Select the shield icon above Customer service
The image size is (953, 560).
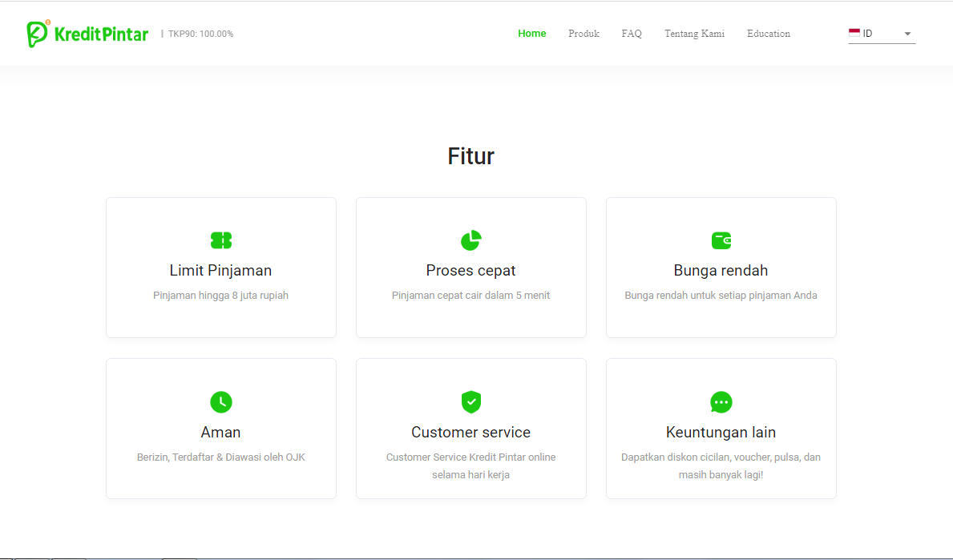tap(470, 402)
